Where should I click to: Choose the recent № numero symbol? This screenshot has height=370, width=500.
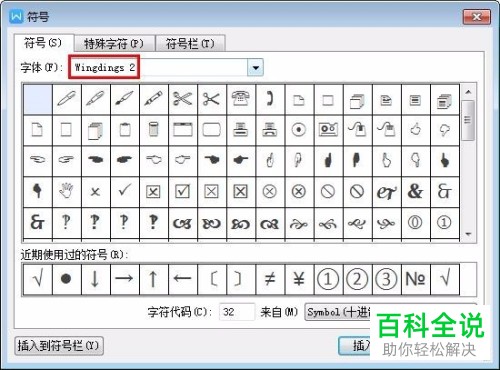coord(415,279)
